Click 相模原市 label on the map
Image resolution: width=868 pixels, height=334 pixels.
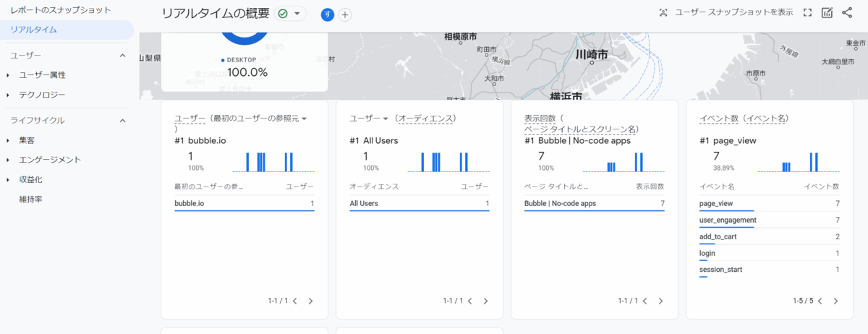(x=460, y=36)
